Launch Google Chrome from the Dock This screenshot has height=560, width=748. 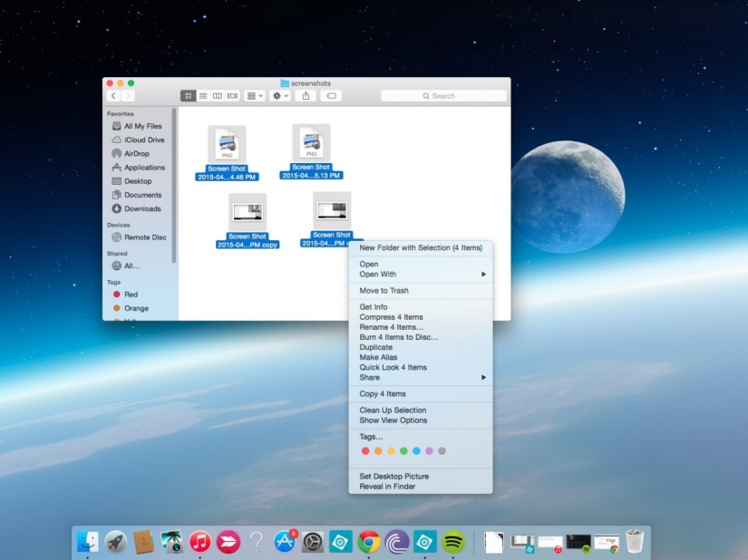point(367,541)
